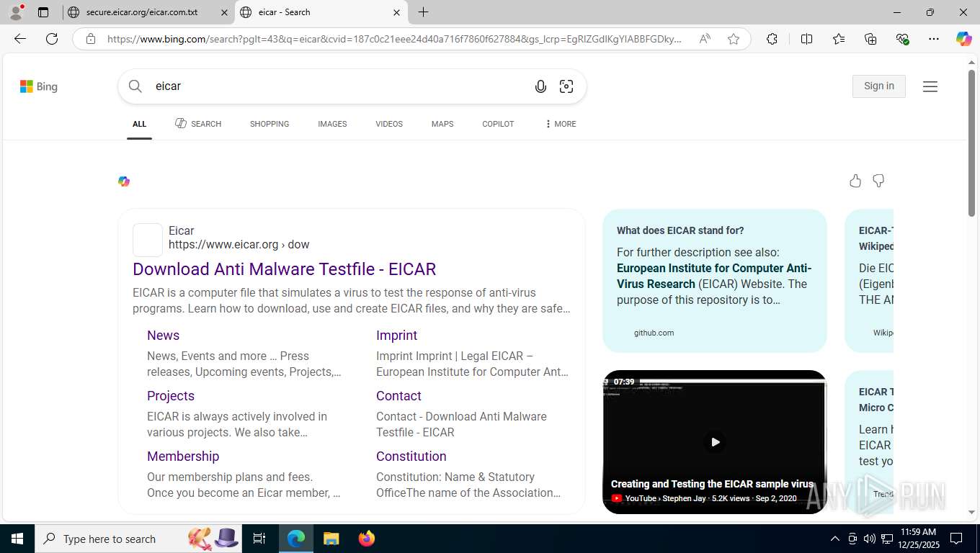Click the Sign in button
This screenshot has width=980, height=553.
(x=879, y=86)
